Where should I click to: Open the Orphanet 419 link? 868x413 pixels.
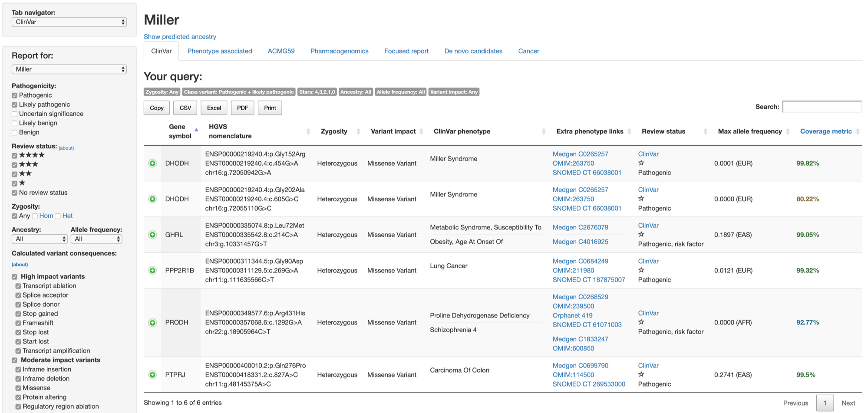point(572,315)
